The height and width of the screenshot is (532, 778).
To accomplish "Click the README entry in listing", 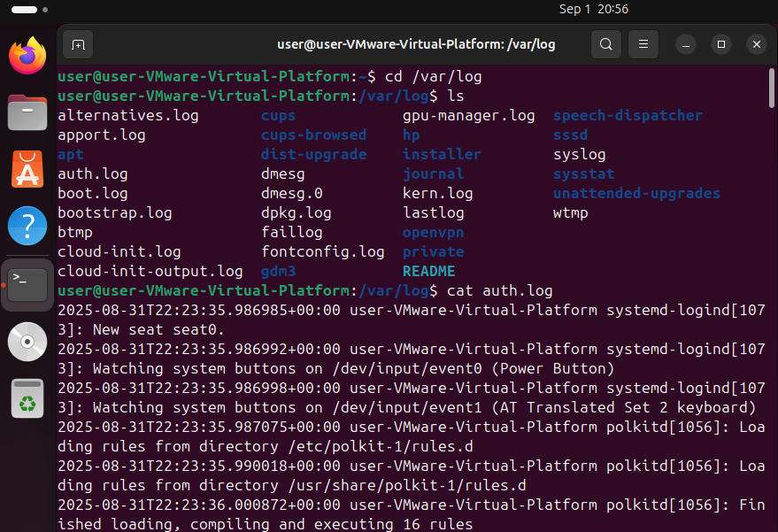I will (x=428, y=271).
